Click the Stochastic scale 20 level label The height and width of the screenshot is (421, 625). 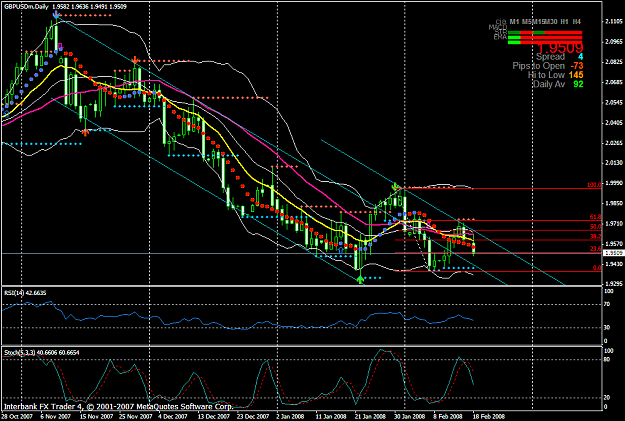click(x=607, y=397)
